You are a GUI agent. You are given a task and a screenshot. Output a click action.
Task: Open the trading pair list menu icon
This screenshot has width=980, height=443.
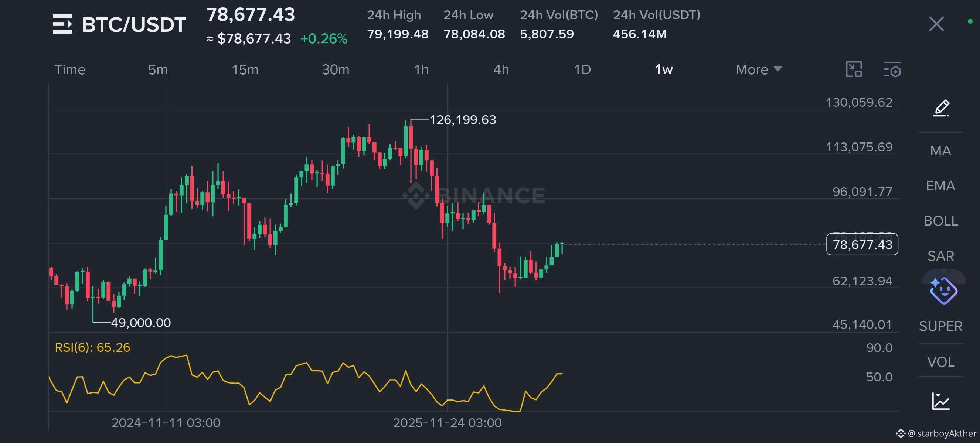(62, 24)
